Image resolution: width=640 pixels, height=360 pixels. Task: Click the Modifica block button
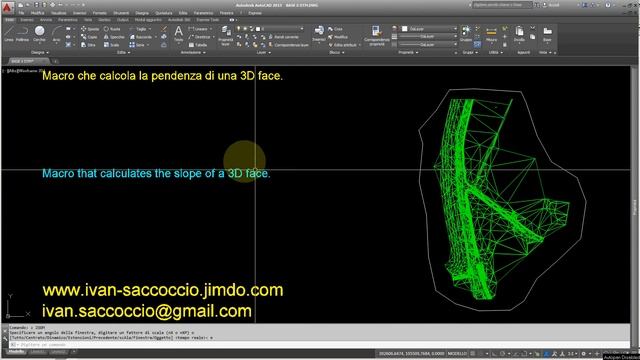click(338, 37)
